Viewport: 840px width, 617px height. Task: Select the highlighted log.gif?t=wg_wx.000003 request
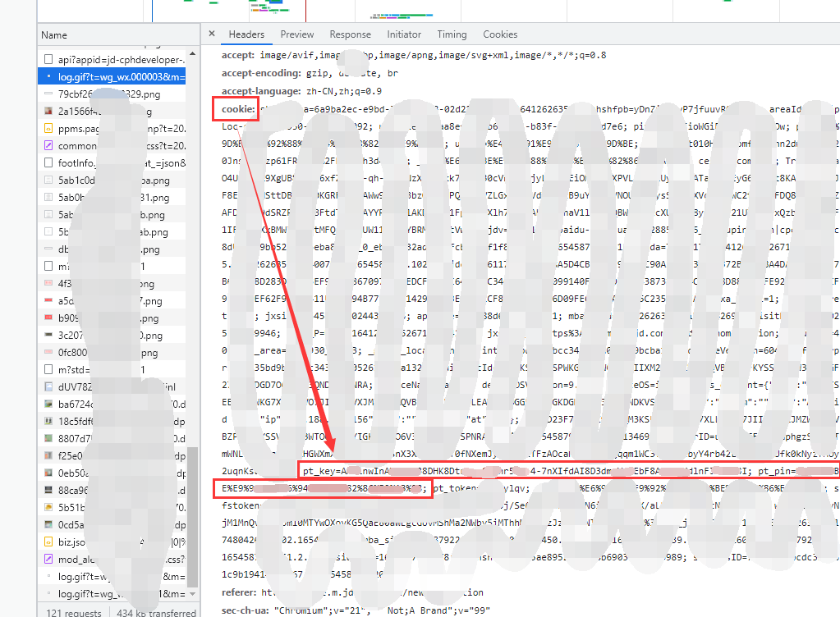click(112, 76)
